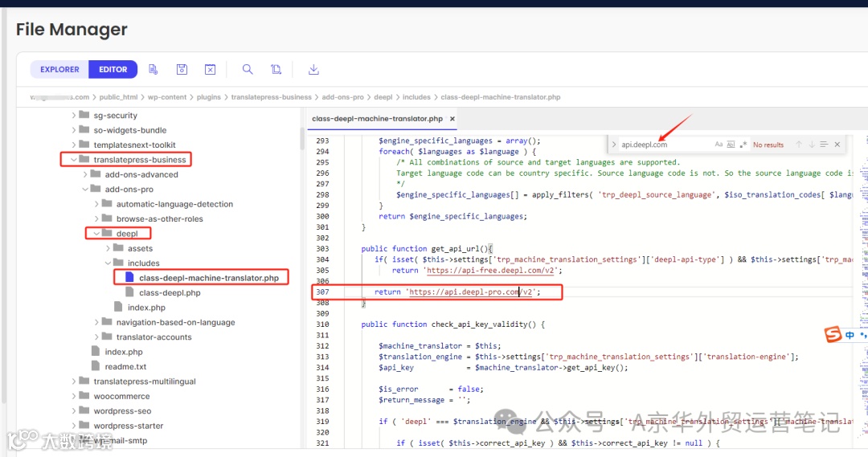Open readme.txt file
The width and height of the screenshot is (868, 457).
(x=125, y=366)
